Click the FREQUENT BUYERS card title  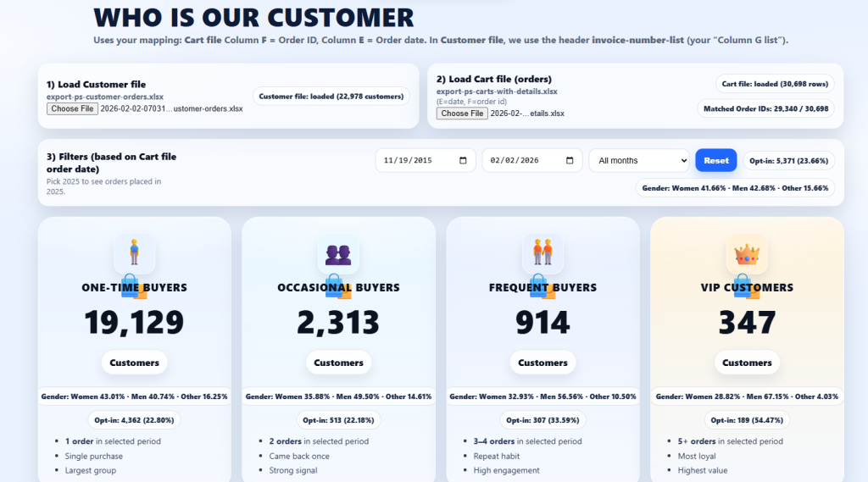pyautogui.click(x=542, y=288)
